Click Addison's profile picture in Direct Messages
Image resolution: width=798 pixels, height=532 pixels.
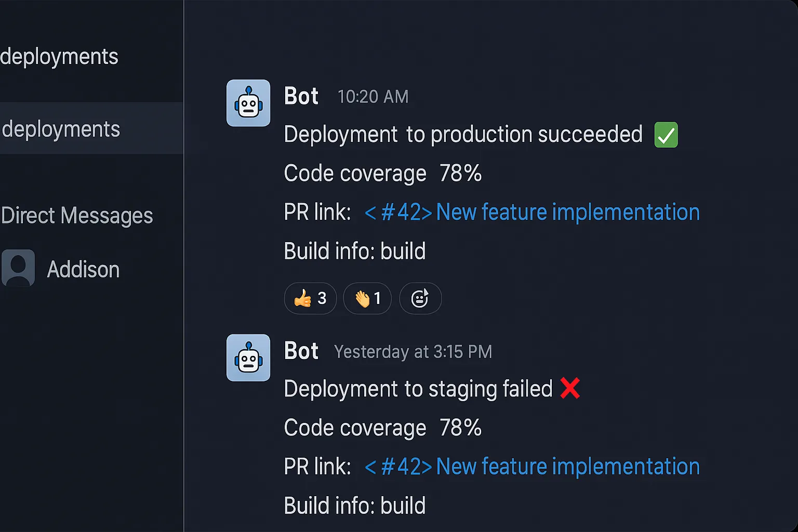18,267
